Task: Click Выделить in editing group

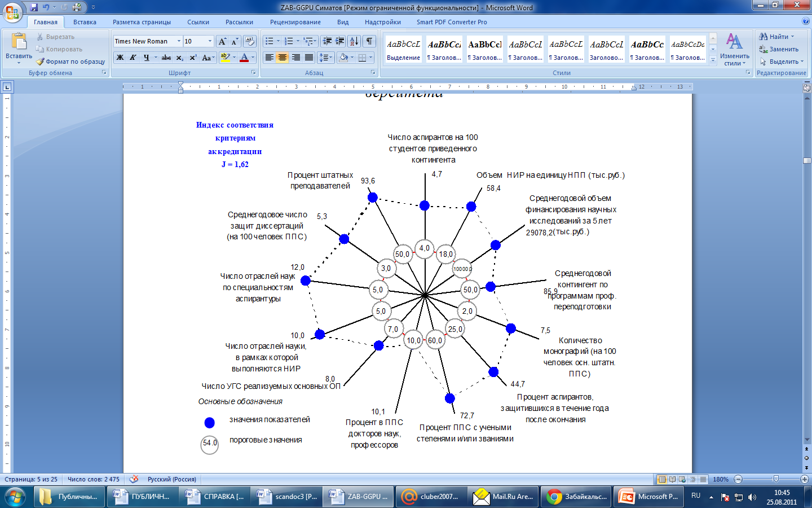Action: click(x=782, y=62)
